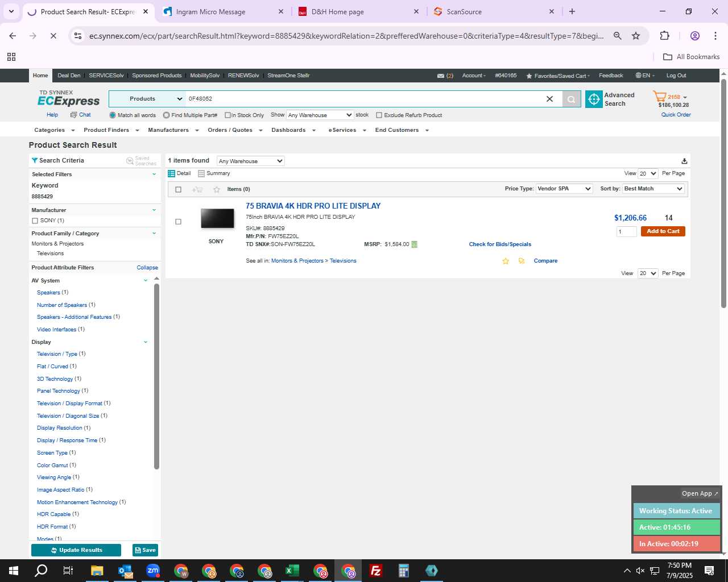Open Price Type Vendor SPA dropdown

(564, 189)
